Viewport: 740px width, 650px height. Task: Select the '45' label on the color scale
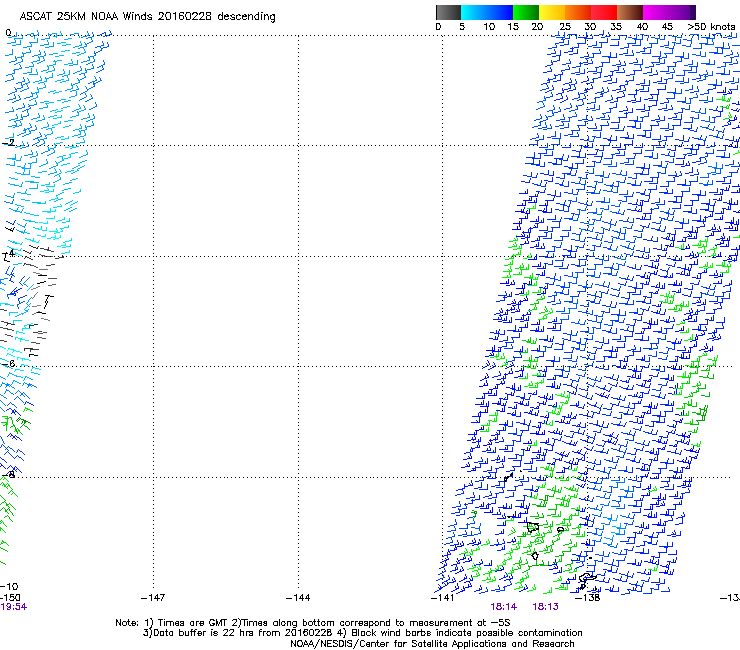point(667,27)
